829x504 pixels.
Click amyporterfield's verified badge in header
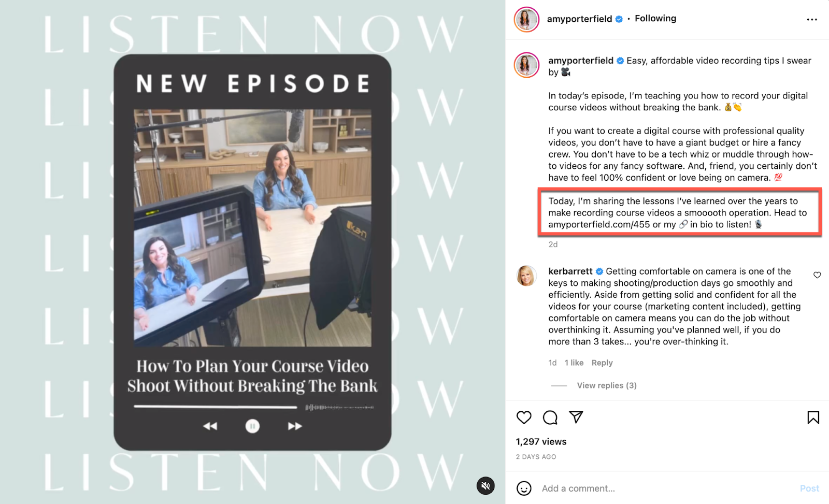click(619, 19)
